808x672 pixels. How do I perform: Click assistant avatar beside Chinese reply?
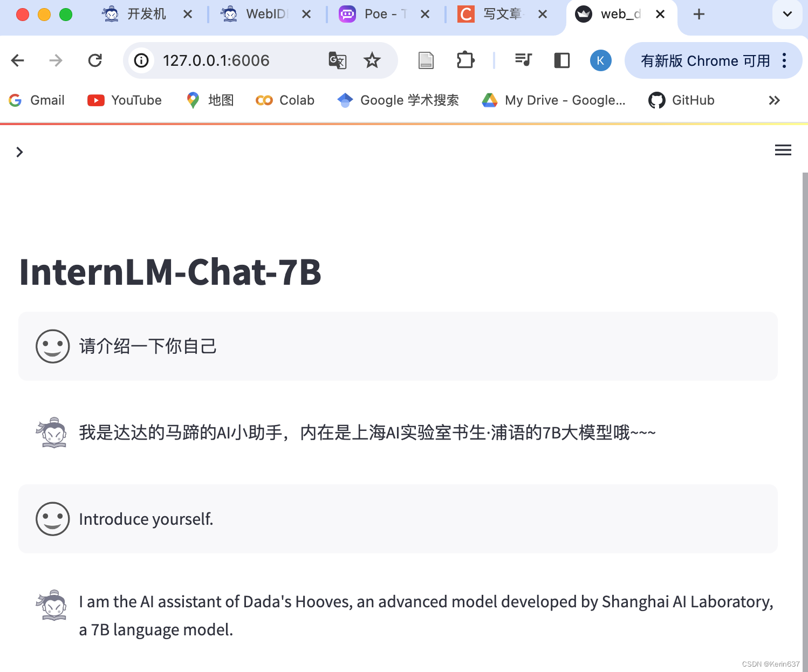[x=52, y=433]
